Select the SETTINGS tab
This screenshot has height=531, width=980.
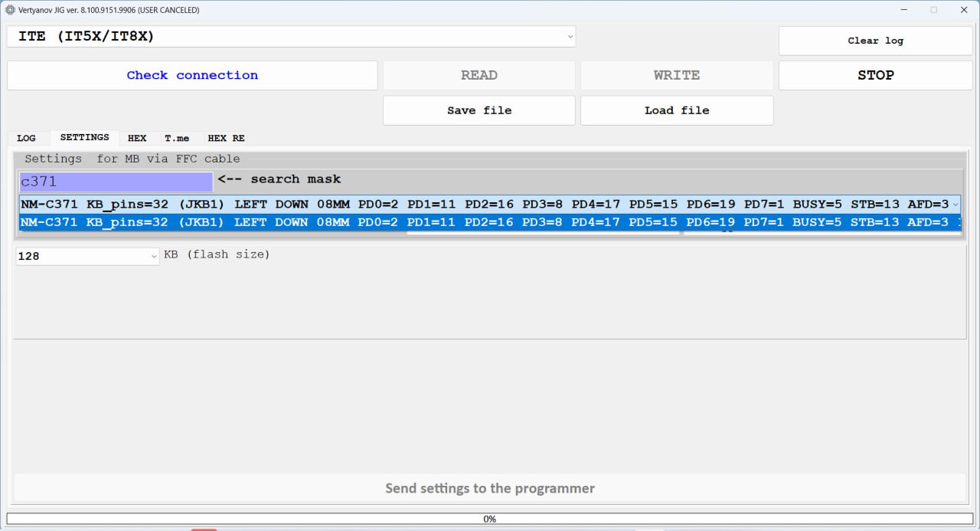coord(84,137)
